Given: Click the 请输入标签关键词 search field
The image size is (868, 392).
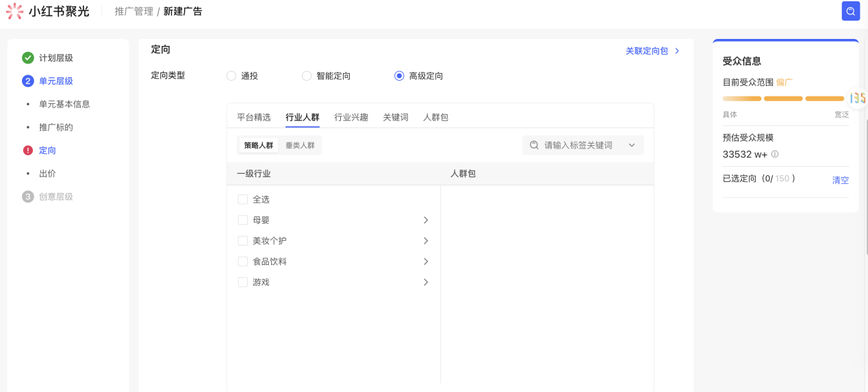Looking at the screenshot, I should click(583, 145).
